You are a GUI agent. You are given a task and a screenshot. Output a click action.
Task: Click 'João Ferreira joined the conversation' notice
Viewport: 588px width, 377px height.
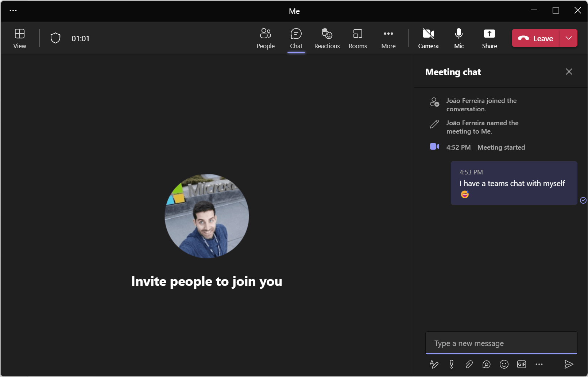[x=481, y=105]
